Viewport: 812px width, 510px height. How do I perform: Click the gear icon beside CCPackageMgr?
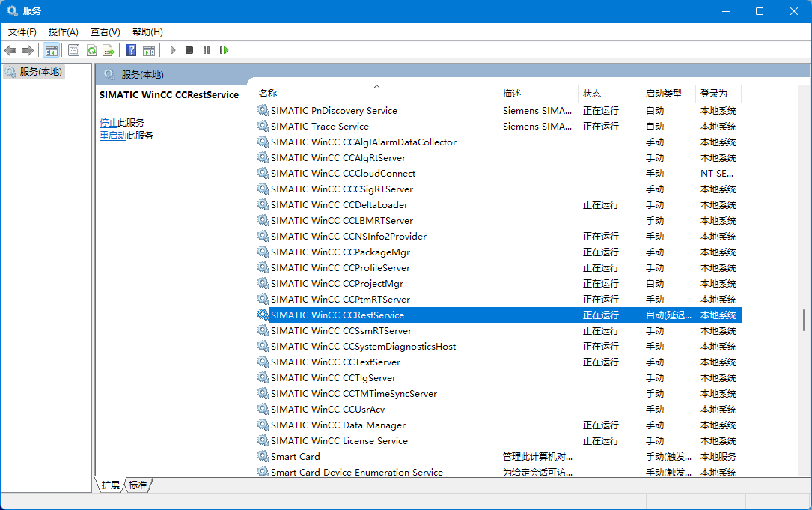pos(263,252)
